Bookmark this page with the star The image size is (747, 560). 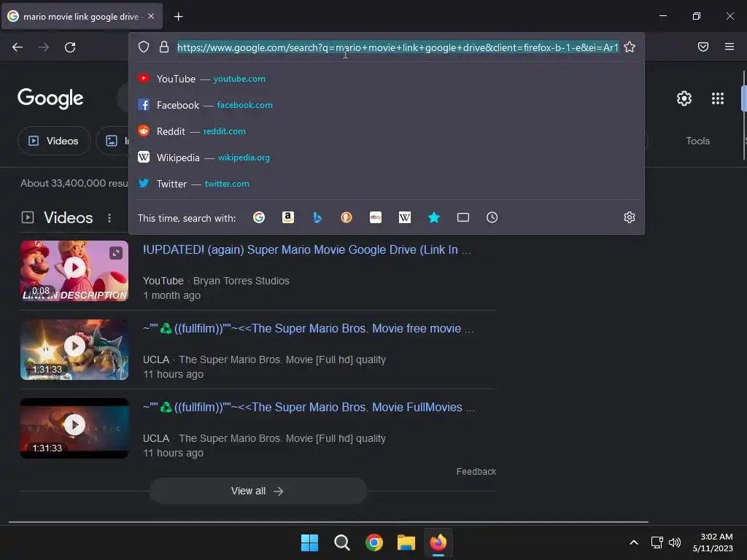(630, 47)
